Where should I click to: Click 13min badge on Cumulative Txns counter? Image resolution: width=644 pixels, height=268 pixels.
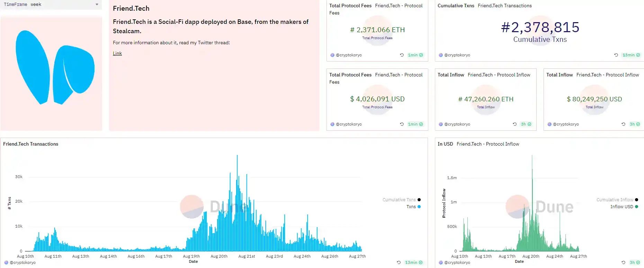point(631,55)
